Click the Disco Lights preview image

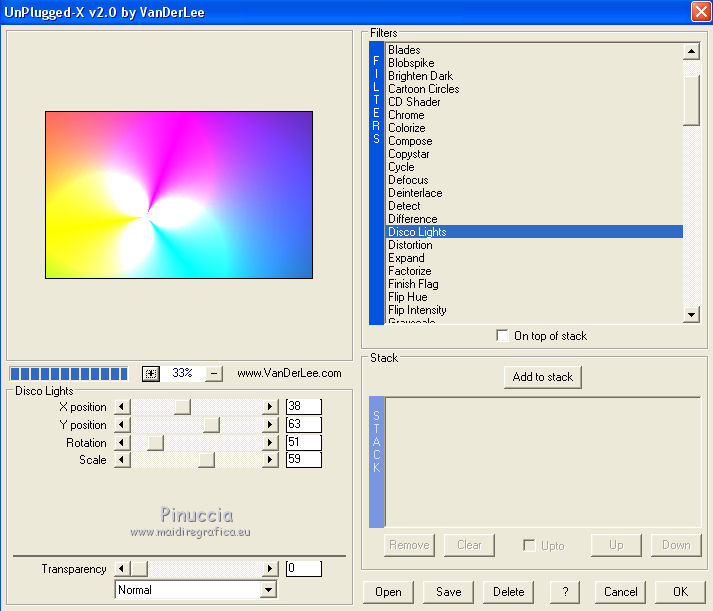(179, 195)
